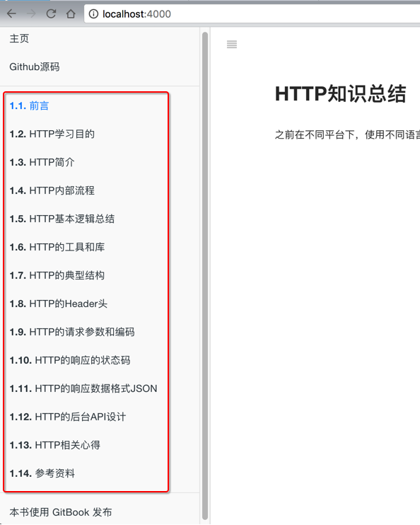Navigate to 1.6. HTTP的工具和库
This screenshot has width=420, height=525.
coord(57,247)
